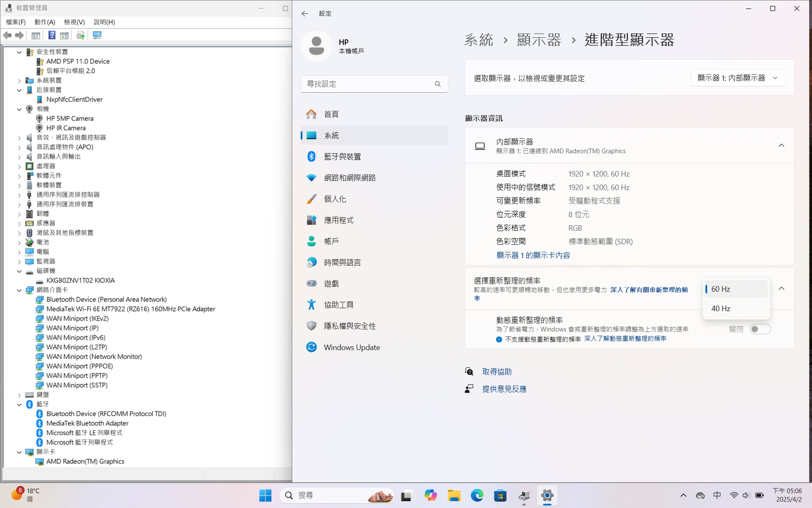Select AMD Radeon(TM) Graphics device

pyautogui.click(x=85, y=461)
